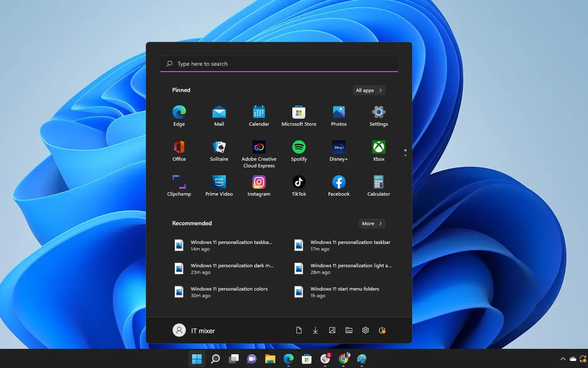
Task: Open the Edge app in Pinned
Action: click(x=179, y=116)
